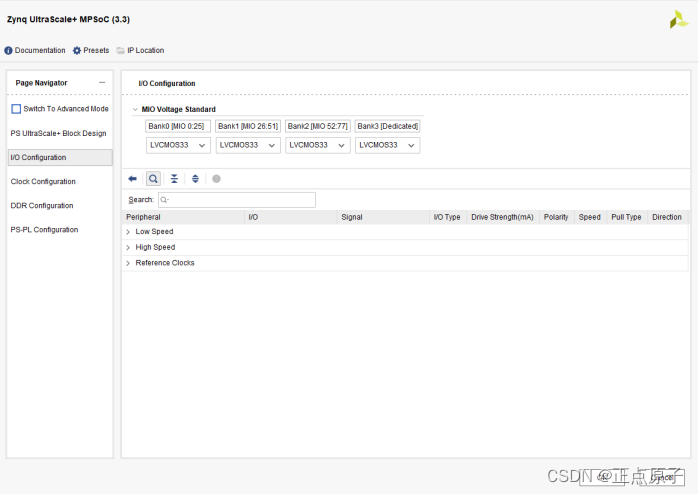Click Drive Strength(mA) column header
The image size is (699, 494).
click(502, 217)
